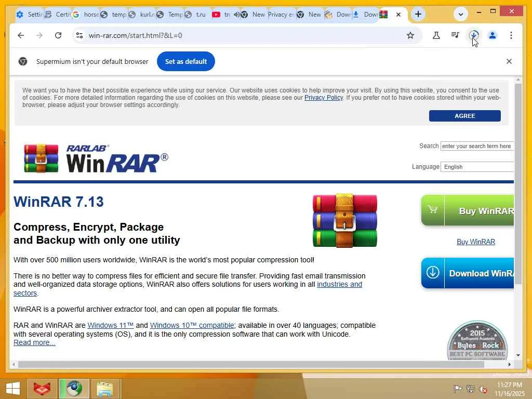Click the scroll left arrow
The image size is (532, 399).
coord(14,364)
